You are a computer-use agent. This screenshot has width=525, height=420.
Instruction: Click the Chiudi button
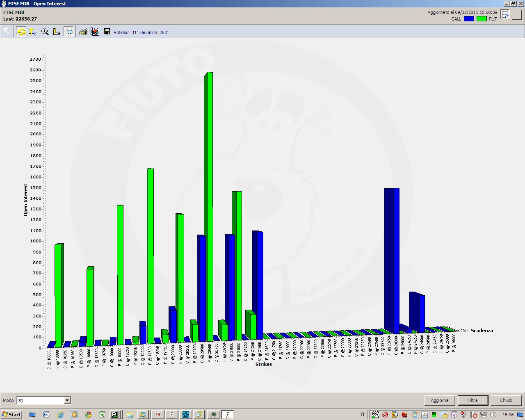click(x=506, y=400)
